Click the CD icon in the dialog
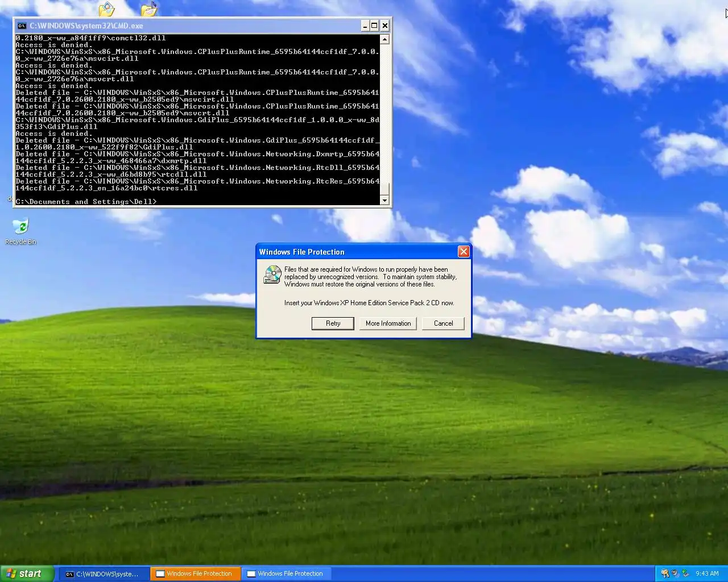 click(272, 275)
